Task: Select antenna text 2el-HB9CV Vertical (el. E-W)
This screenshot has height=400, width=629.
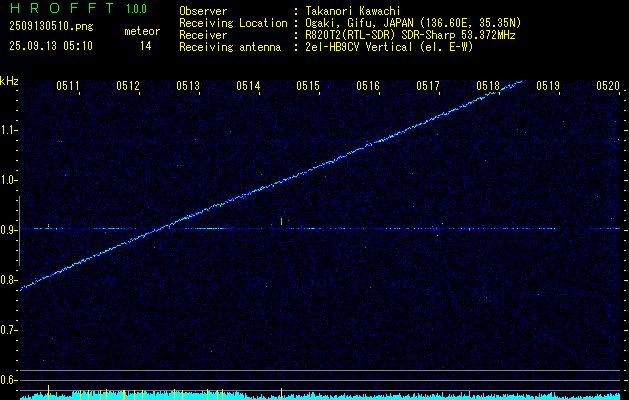Action: (389, 47)
